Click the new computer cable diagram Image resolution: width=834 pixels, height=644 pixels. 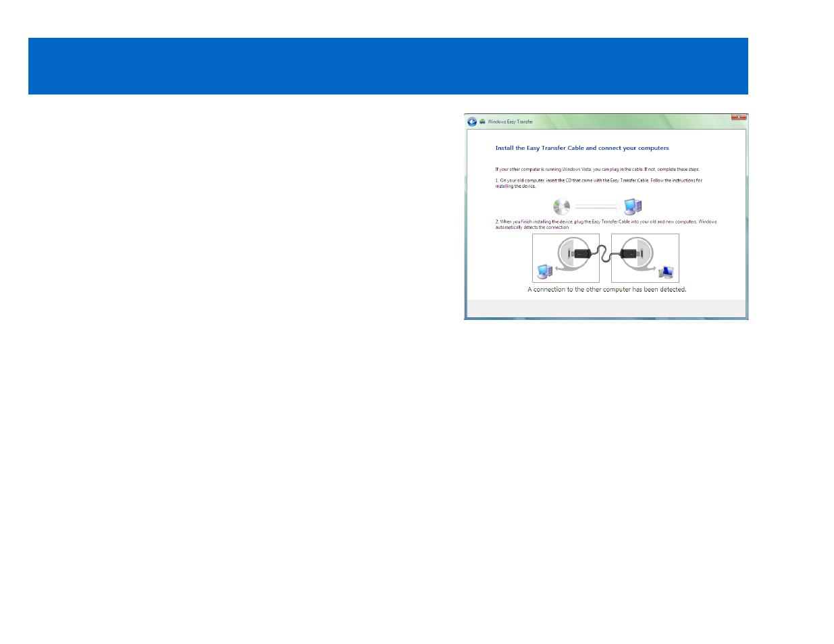pyautogui.click(x=645, y=258)
